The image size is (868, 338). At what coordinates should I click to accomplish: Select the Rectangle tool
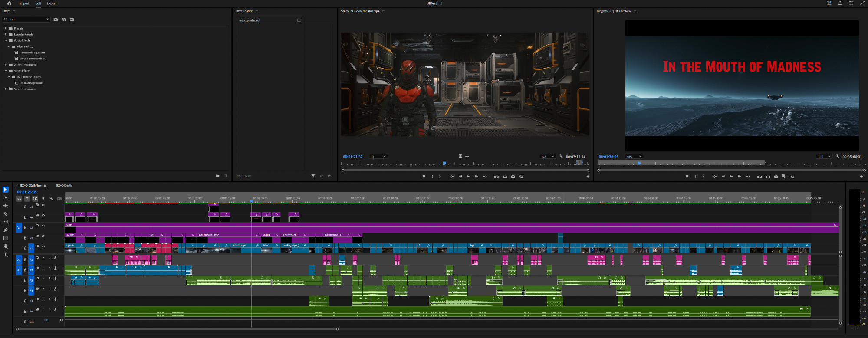point(6,238)
